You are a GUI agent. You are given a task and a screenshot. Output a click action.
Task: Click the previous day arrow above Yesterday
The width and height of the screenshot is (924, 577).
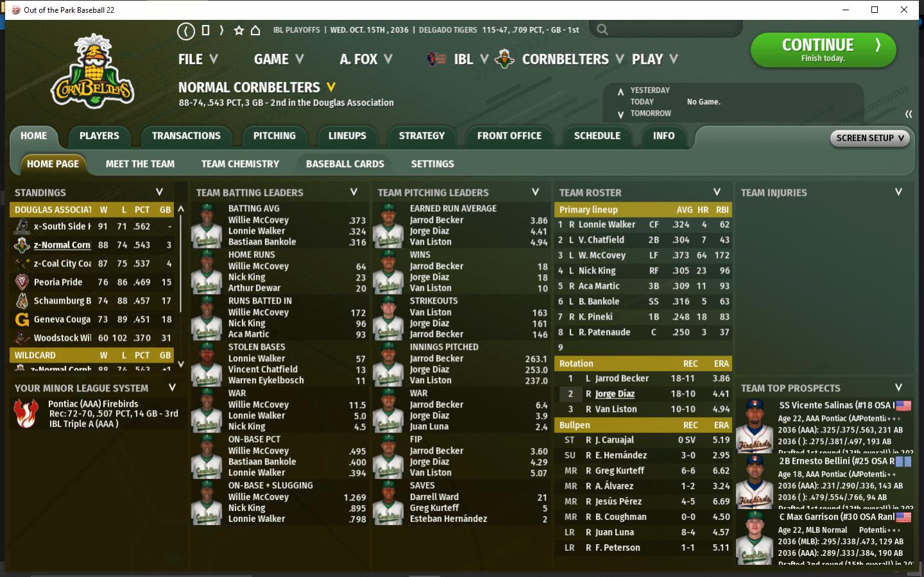620,92
